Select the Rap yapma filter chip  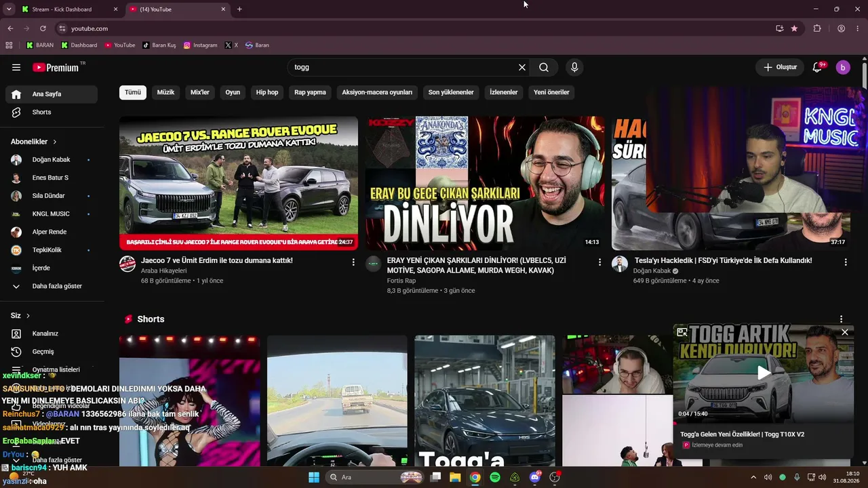(310, 92)
